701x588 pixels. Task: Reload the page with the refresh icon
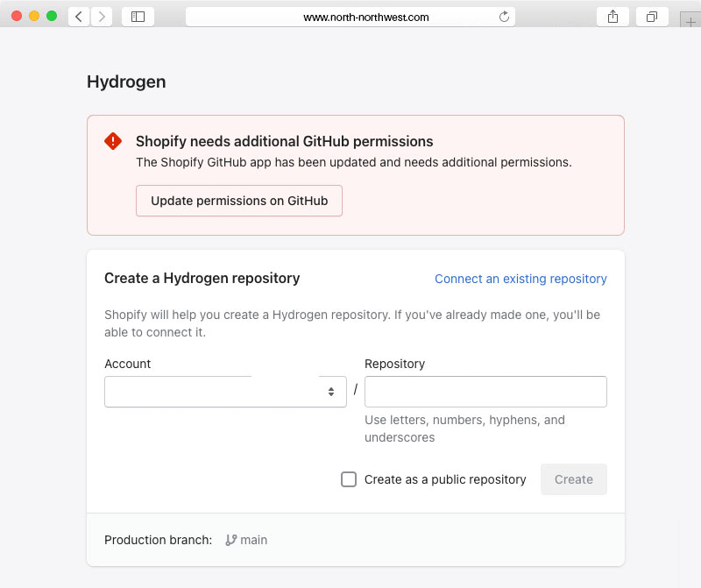tap(504, 17)
